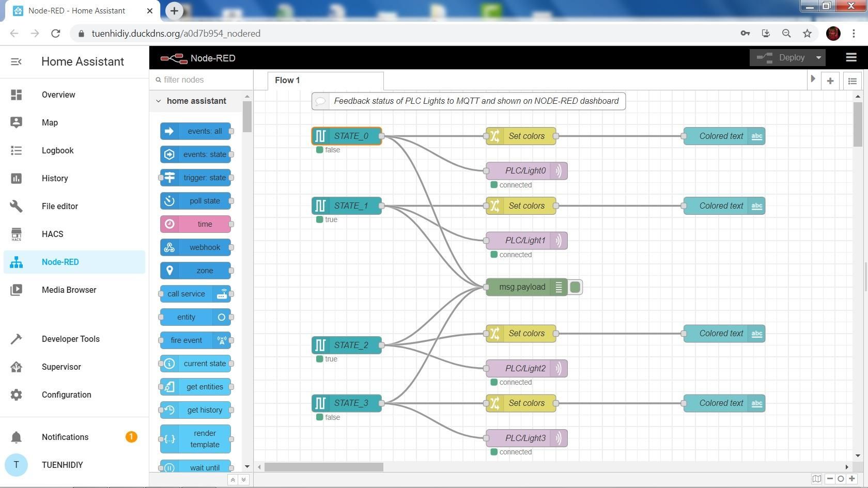Collapse the home assistant palette category
Image resolution: width=868 pixels, height=488 pixels.
pos(159,101)
